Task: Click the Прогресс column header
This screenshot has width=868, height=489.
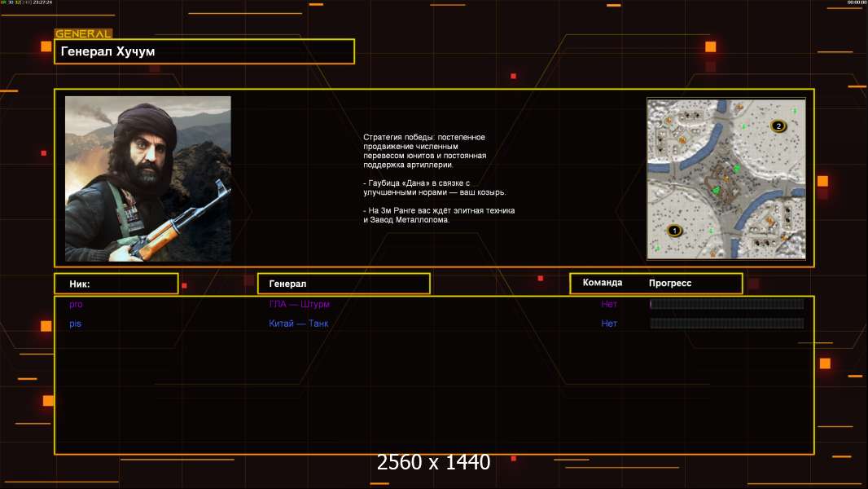Action: [670, 283]
